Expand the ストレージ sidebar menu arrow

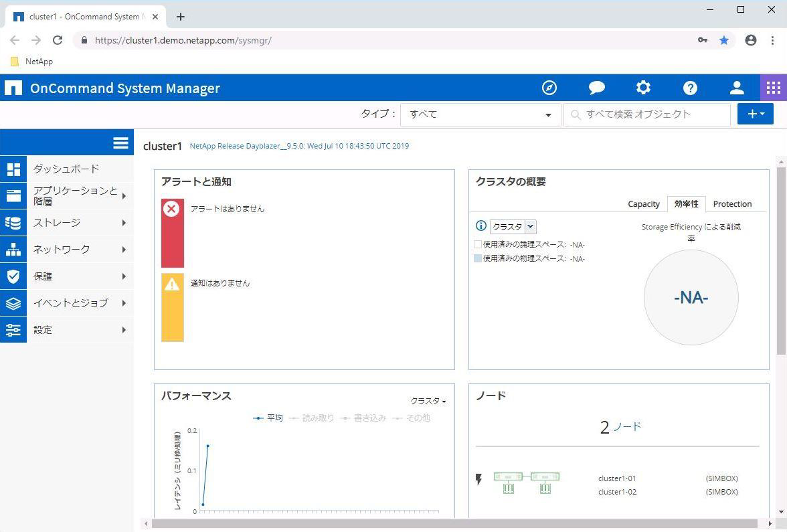tap(124, 223)
